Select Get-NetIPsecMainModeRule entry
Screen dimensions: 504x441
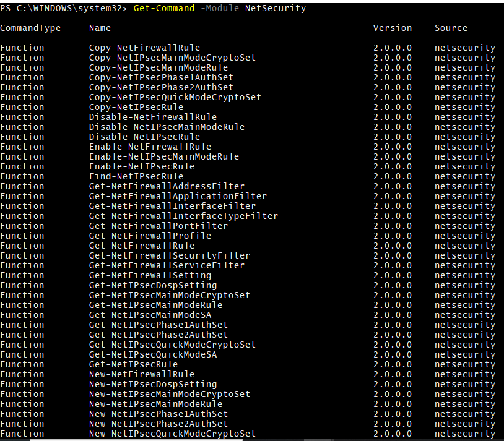(155, 305)
